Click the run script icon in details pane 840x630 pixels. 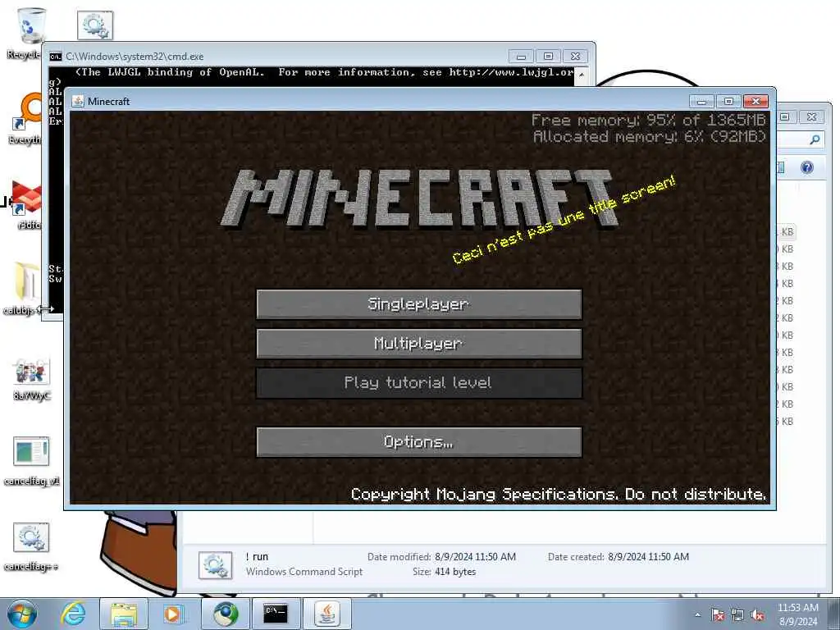[x=216, y=564]
